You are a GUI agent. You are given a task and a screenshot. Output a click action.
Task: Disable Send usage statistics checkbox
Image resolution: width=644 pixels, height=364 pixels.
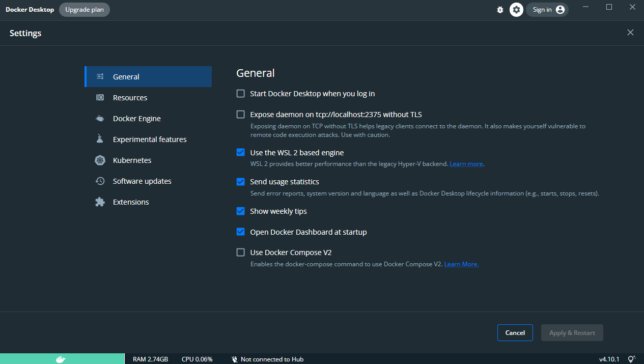click(241, 182)
